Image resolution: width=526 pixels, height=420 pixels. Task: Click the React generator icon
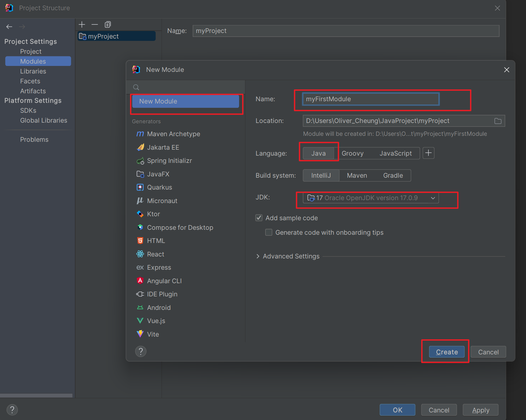click(x=140, y=254)
